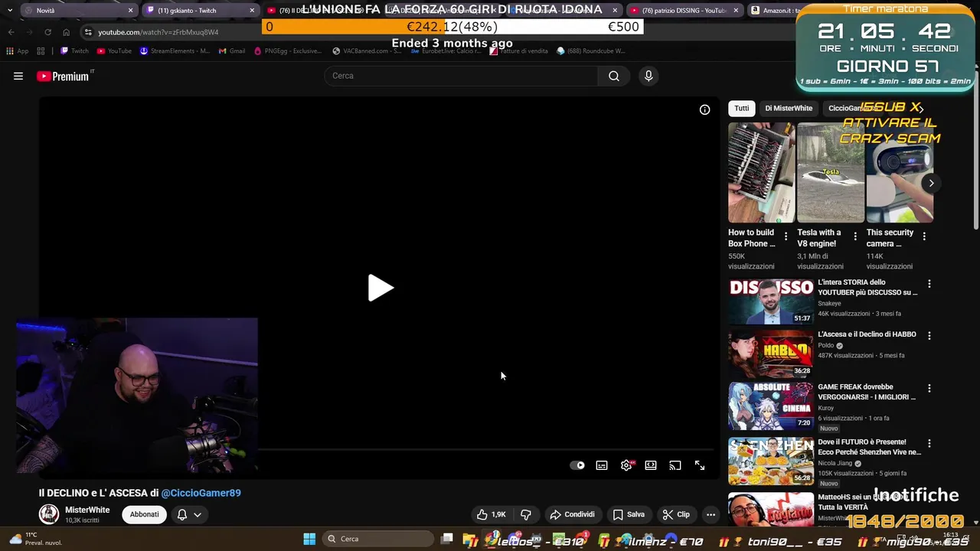Enter fullscreen mode

pos(700,465)
